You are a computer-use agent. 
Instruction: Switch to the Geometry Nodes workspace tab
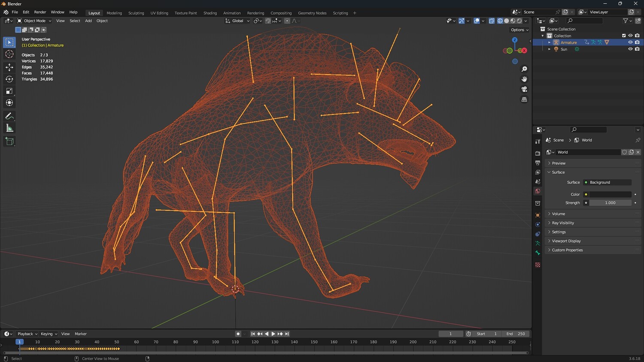pos(312,13)
